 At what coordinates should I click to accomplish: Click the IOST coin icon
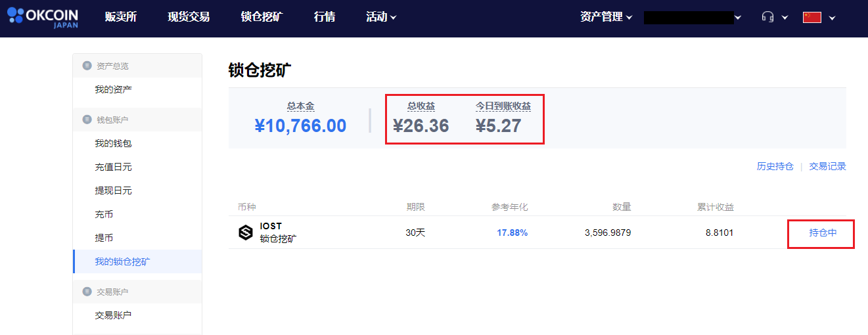(x=245, y=233)
